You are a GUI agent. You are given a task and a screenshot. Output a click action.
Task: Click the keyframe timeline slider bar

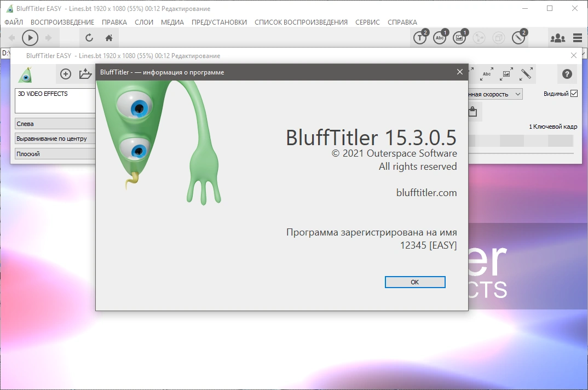pos(521,153)
